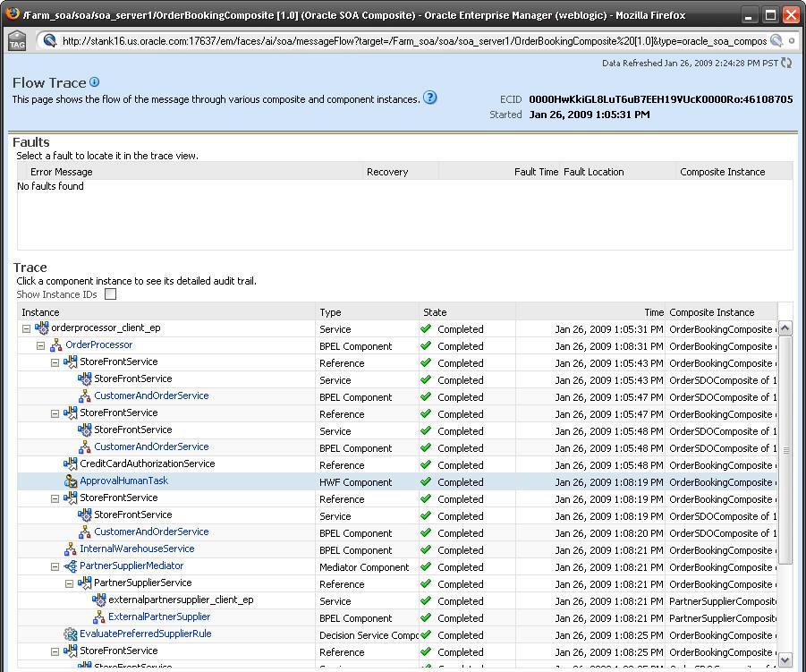Click the InternalWarehouseService BPEL icon
The height and width of the screenshot is (672, 806).
coord(70,549)
